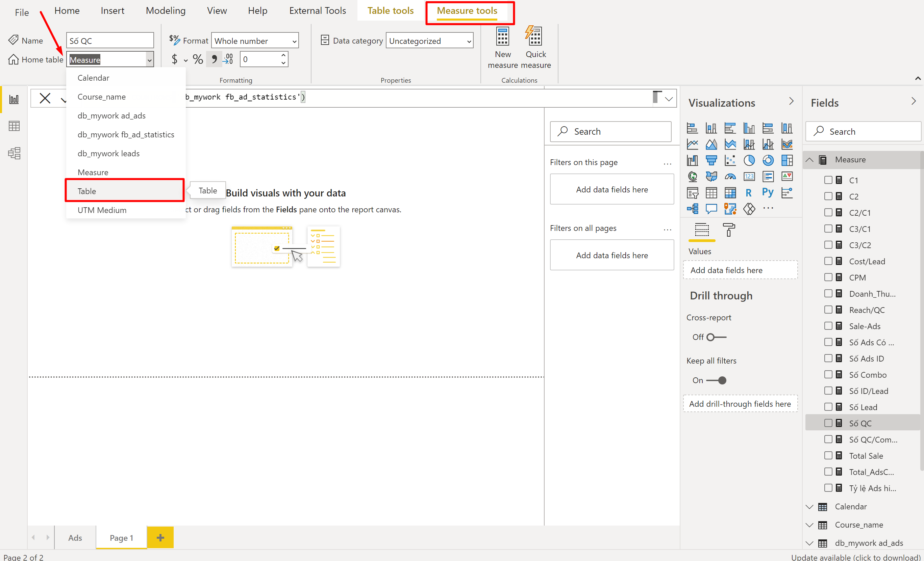Open the currency symbol dropdown arrow

tap(185, 60)
